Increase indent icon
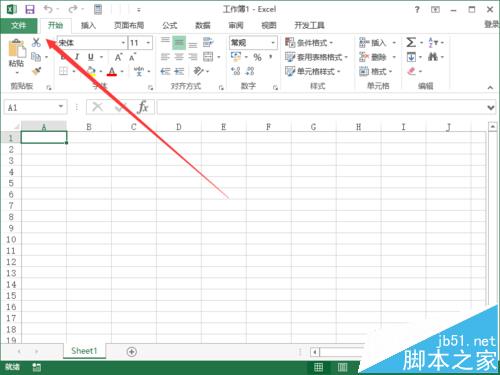 click(179, 71)
